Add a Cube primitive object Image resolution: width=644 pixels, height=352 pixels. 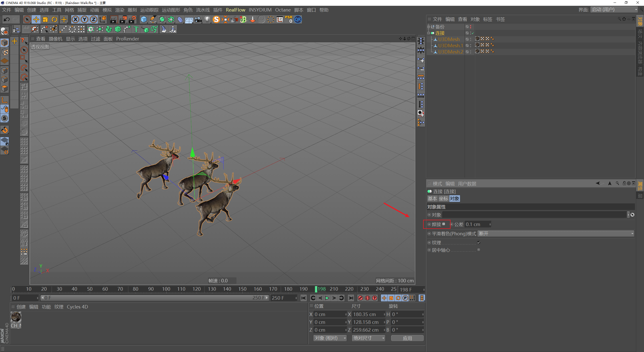tap(144, 20)
